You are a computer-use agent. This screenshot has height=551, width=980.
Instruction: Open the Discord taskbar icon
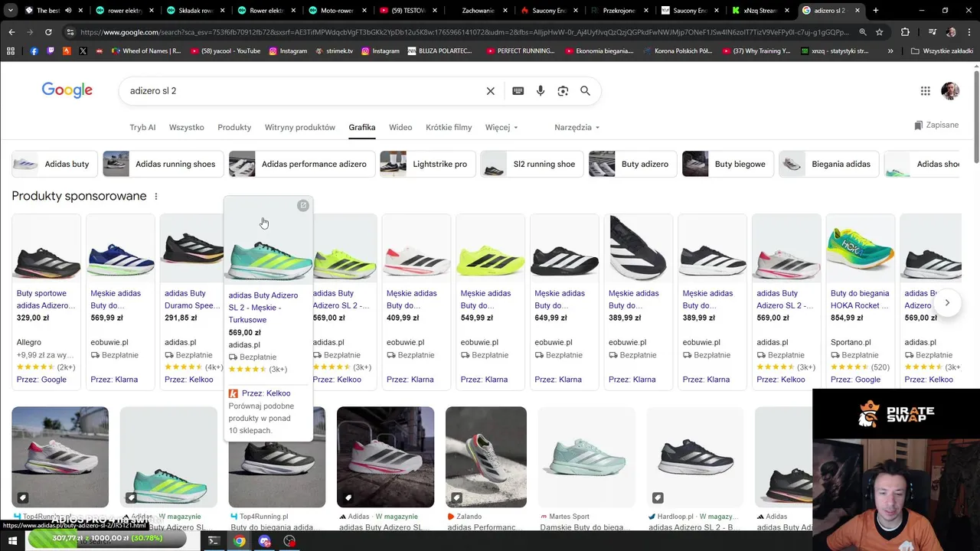pyautogui.click(x=265, y=540)
